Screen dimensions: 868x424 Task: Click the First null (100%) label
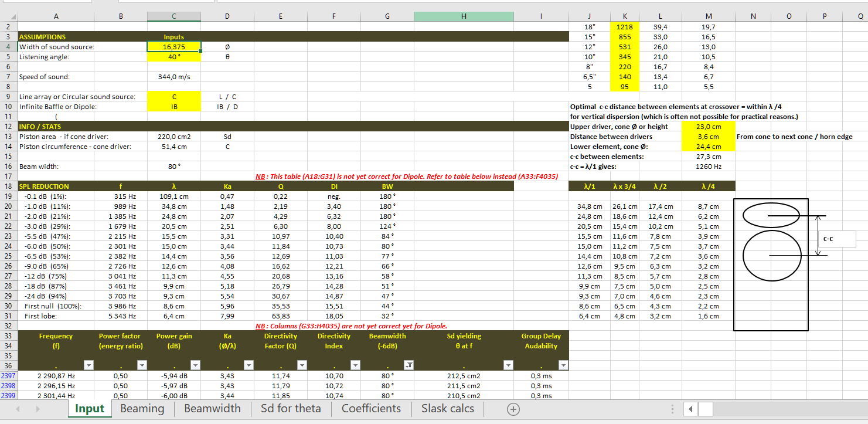tap(53, 306)
